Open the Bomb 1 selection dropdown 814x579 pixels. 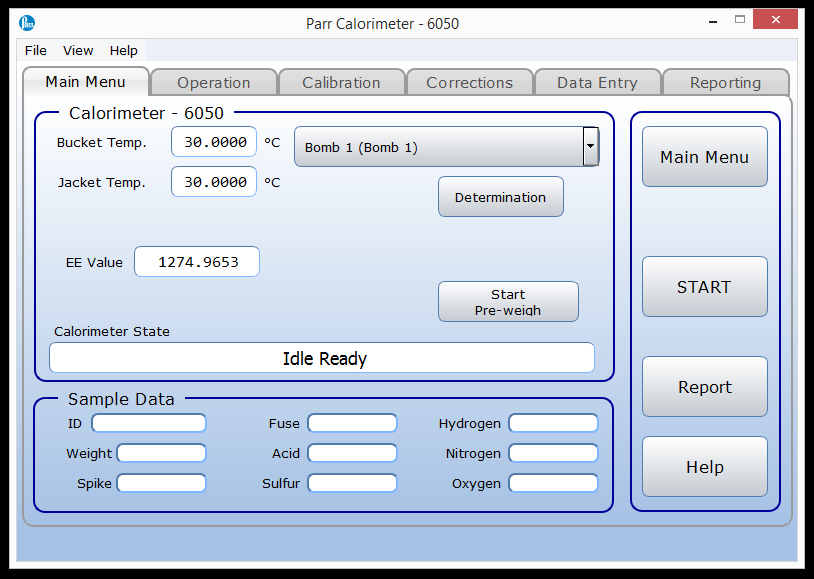click(589, 146)
